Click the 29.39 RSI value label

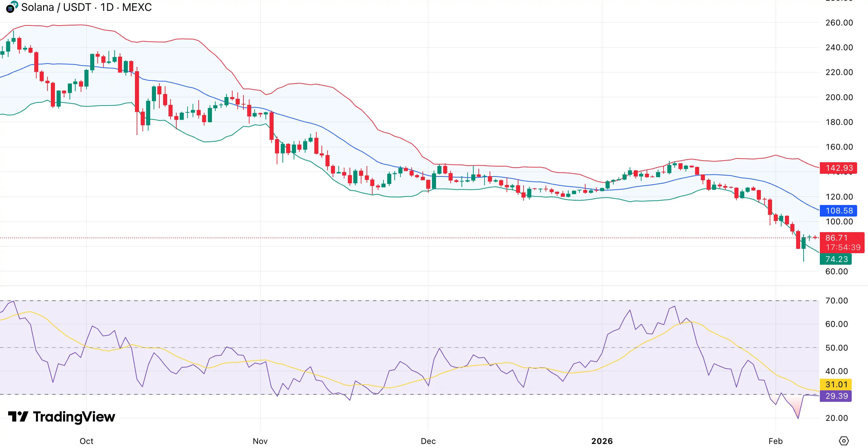[x=836, y=396]
